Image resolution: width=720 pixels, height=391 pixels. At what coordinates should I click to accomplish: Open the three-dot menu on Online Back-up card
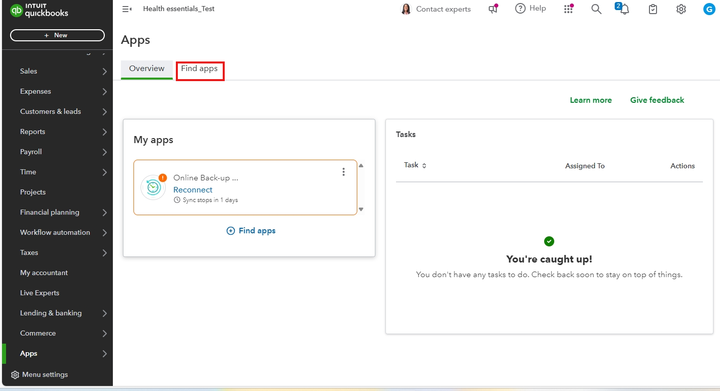(x=343, y=172)
